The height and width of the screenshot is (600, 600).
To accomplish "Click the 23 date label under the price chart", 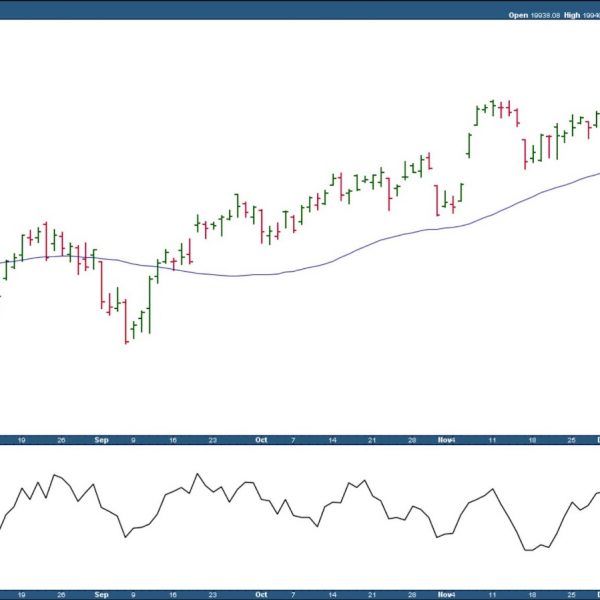I will coord(213,440).
